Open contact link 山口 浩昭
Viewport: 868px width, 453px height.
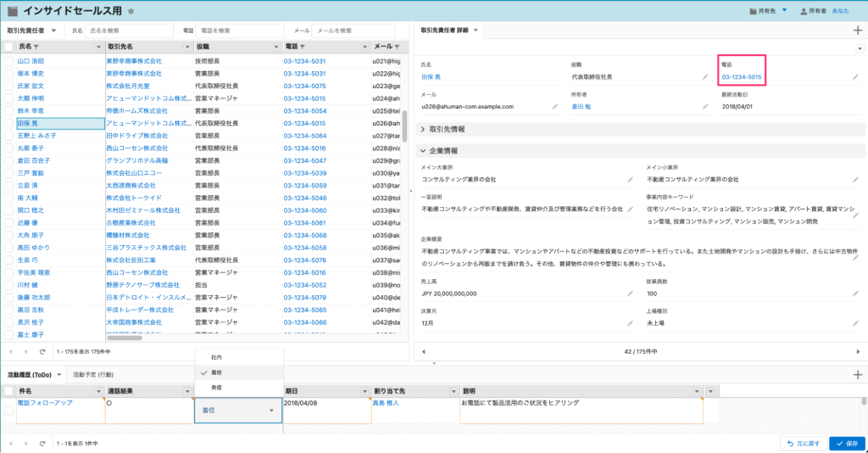pyautogui.click(x=31, y=61)
